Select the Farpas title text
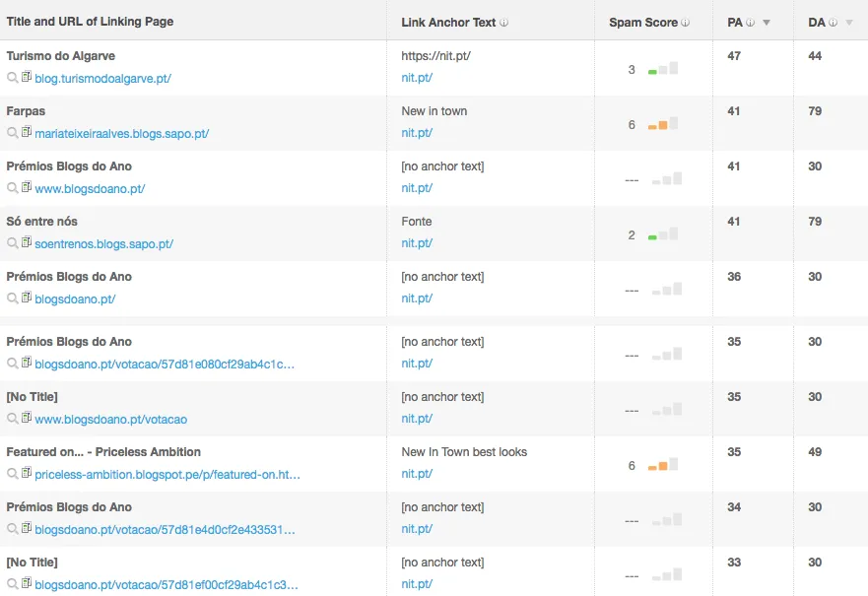 point(26,111)
